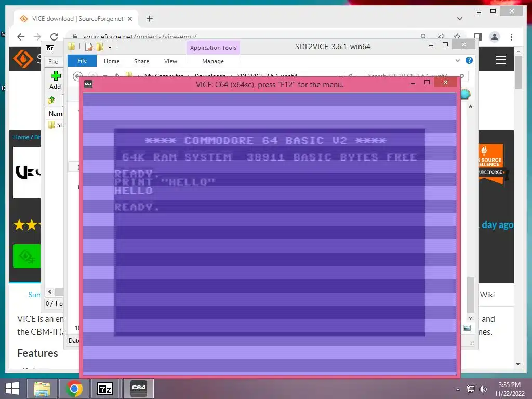Close the VICE download Chrome tab
The width and height of the screenshot is (532, 399).
[x=129, y=19]
